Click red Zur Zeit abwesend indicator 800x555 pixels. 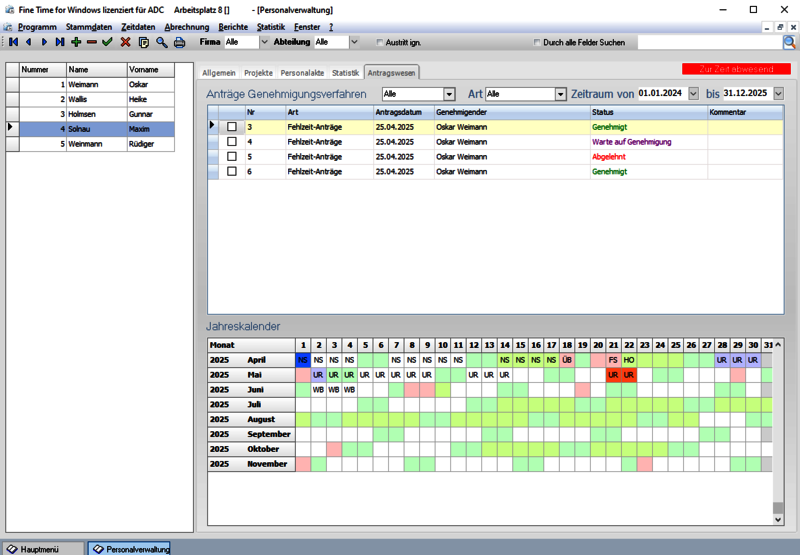[x=736, y=69]
